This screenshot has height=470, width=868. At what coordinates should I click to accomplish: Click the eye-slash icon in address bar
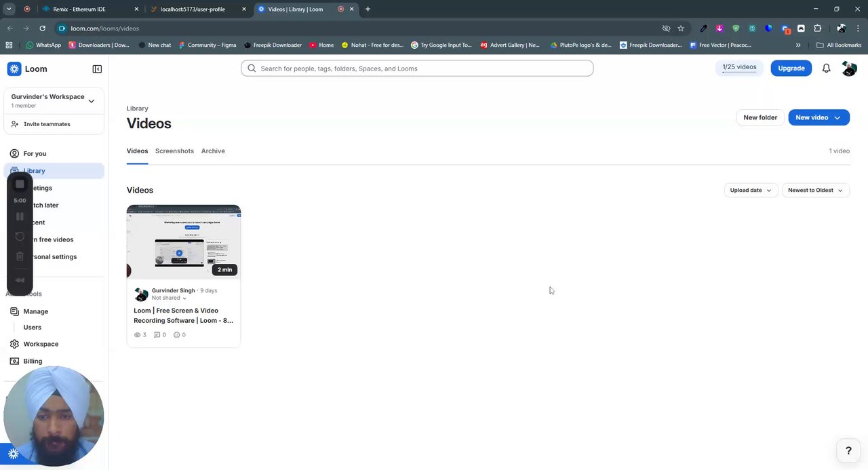click(x=666, y=28)
